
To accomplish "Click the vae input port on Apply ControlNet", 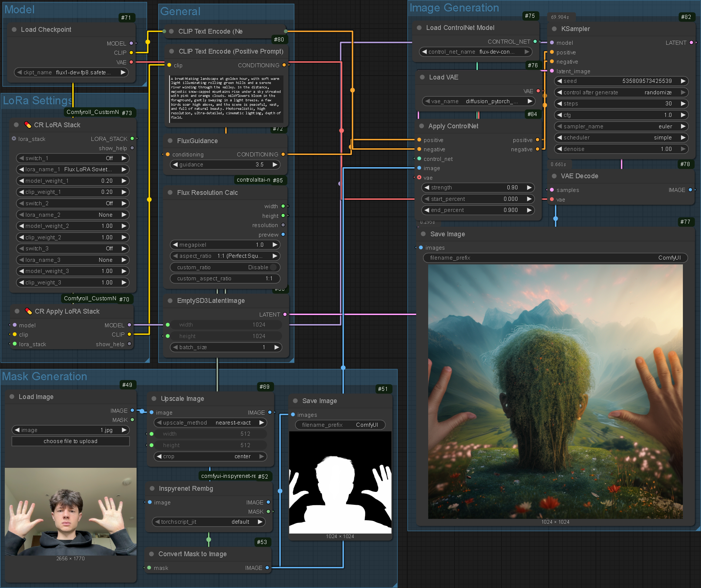I will tap(419, 178).
